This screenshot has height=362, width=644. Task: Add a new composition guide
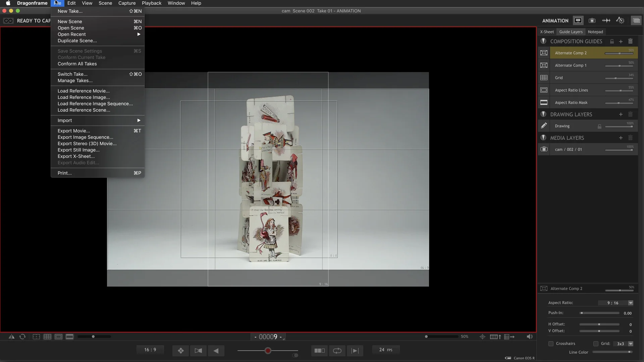pyautogui.click(x=621, y=42)
